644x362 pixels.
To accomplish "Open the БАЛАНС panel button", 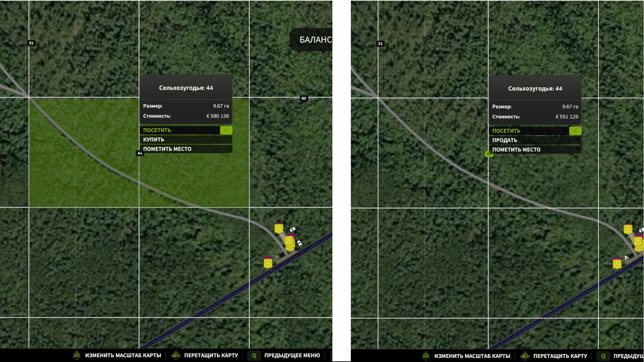I will point(311,40).
